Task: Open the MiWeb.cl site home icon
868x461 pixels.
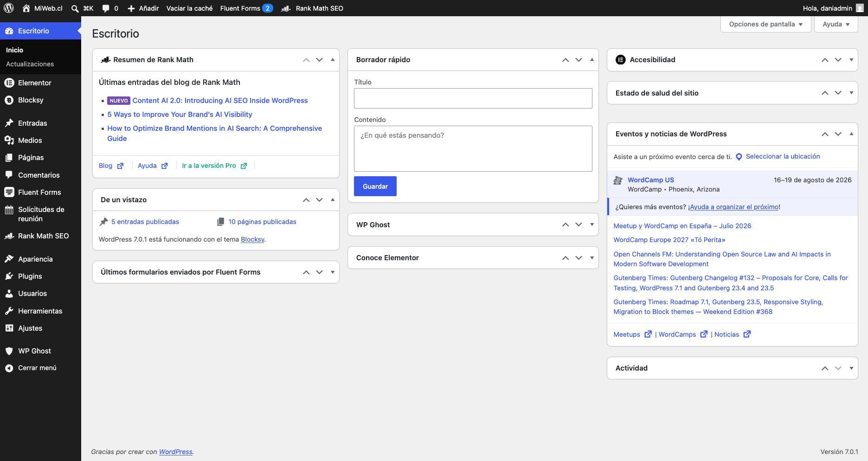Action: point(26,8)
